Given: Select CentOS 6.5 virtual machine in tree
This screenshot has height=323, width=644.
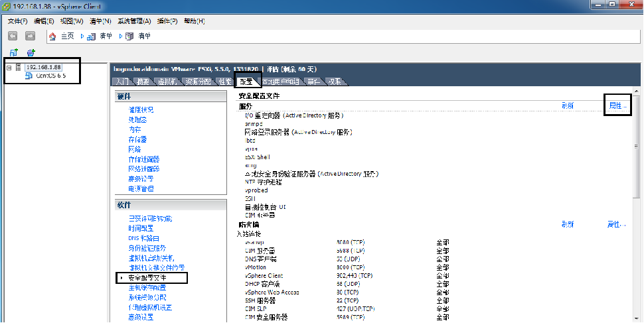Looking at the screenshot, I should [x=51, y=76].
